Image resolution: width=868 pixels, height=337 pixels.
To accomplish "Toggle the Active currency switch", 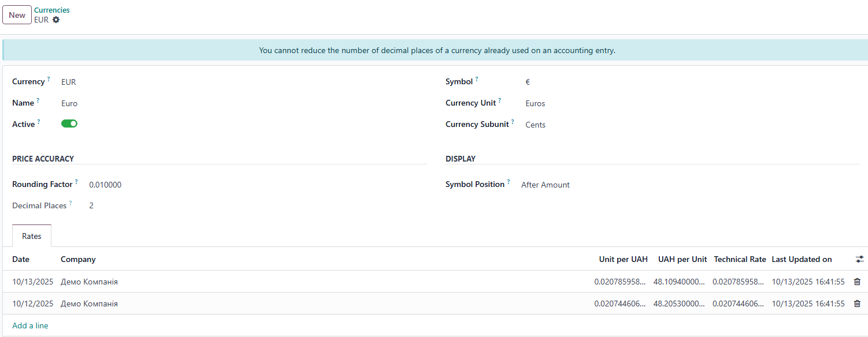I will tap(69, 123).
